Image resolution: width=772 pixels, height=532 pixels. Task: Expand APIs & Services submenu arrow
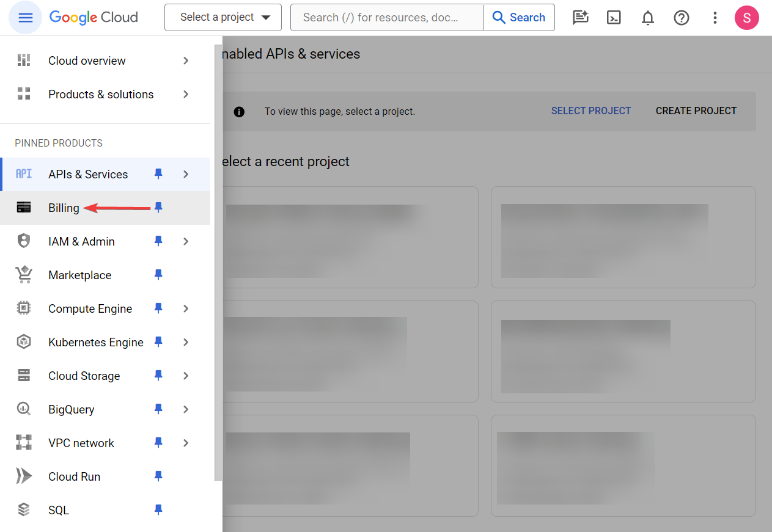click(x=186, y=174)
